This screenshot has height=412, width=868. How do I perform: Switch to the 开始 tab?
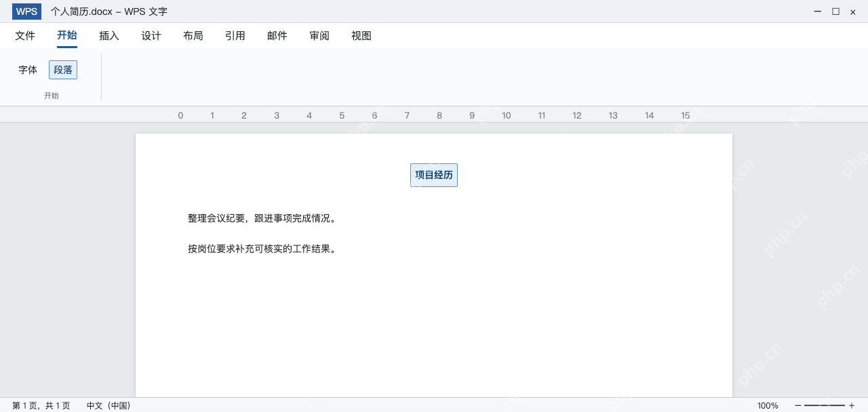coord(67,36)
